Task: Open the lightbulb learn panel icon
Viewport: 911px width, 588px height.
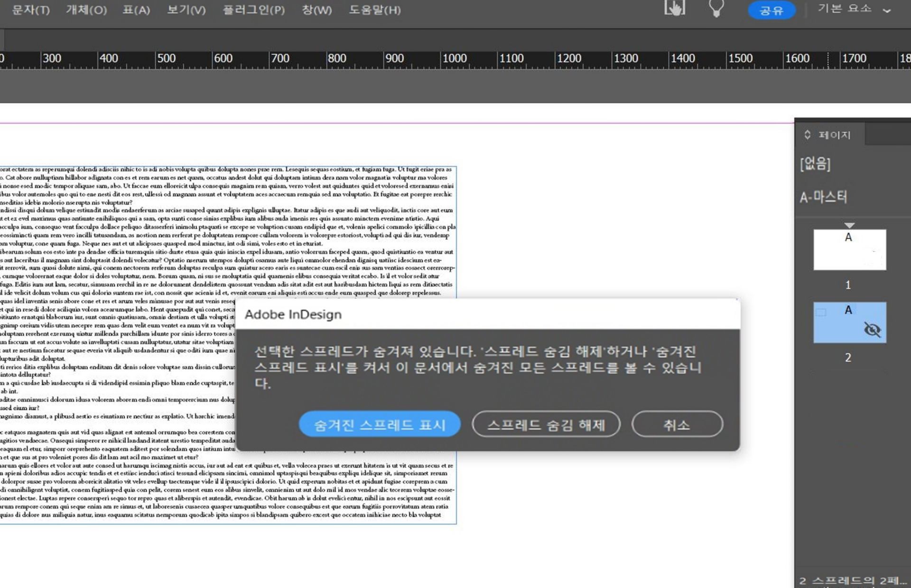Action: coord(716,9)
